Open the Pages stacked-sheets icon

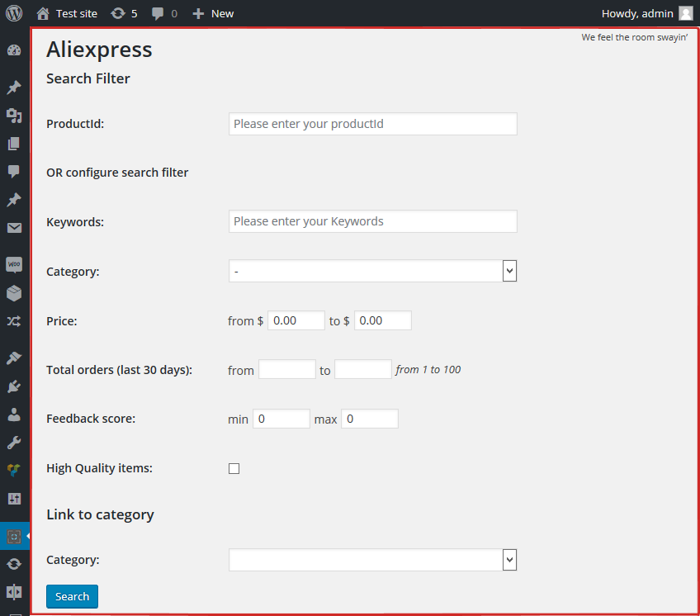pyautogui.click(x=14, y=144)
